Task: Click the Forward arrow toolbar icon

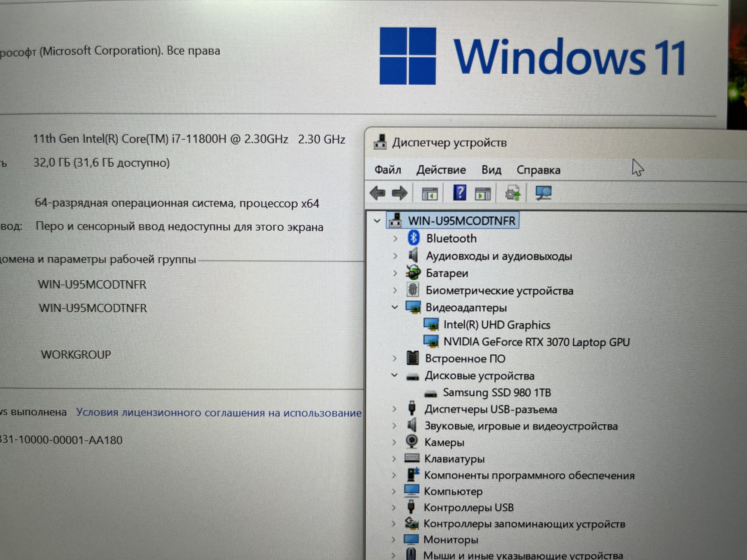Action: click(x=400, y=193)
